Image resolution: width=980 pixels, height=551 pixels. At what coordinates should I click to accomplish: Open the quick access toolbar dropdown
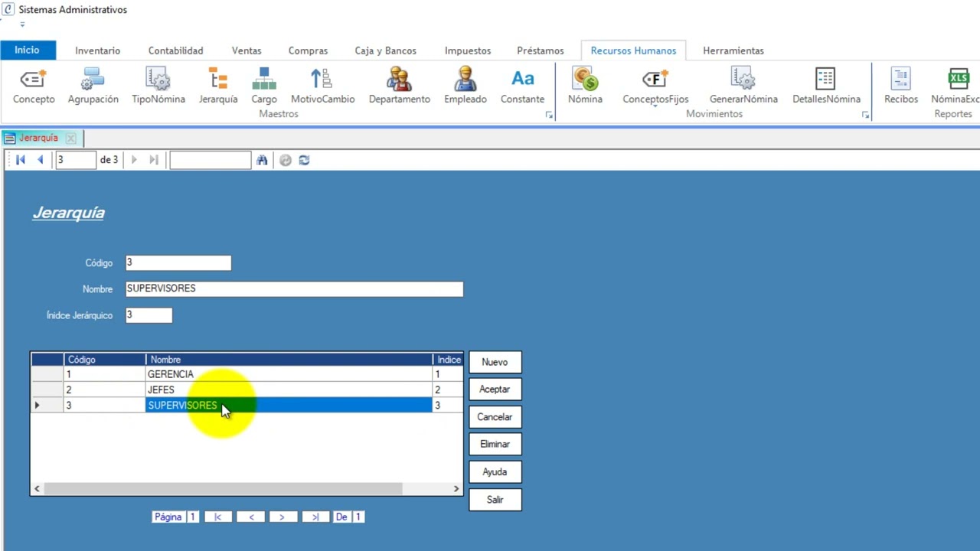[x=22, y=24]
